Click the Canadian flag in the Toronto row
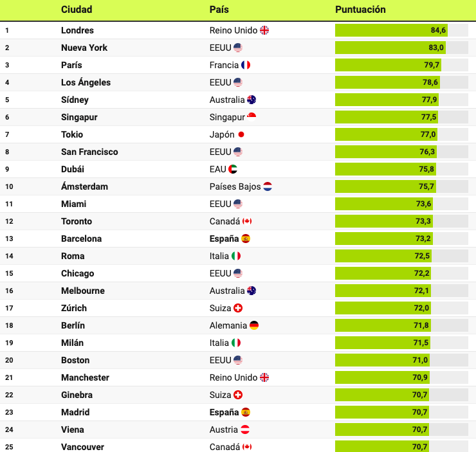 (x=247, y=221)
